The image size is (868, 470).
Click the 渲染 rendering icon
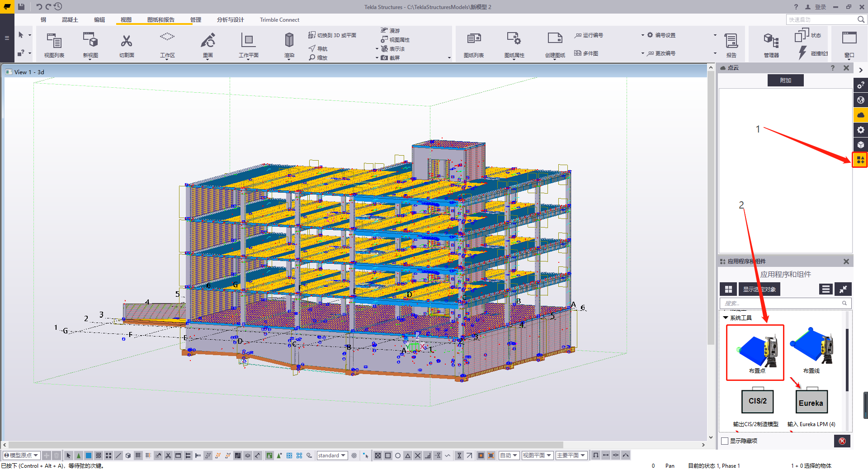click(x=289, y=41)
